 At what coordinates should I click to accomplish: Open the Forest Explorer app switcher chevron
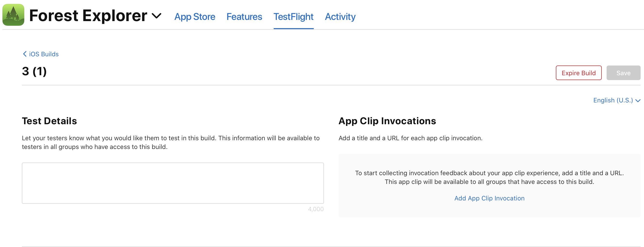click(157, 16)
